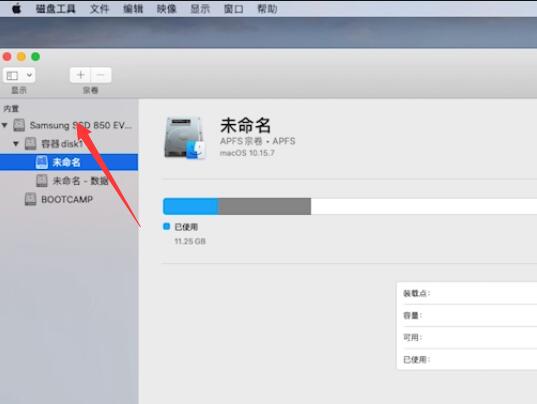Click the BOOTCAMP disk icon

tap(30, 199)
